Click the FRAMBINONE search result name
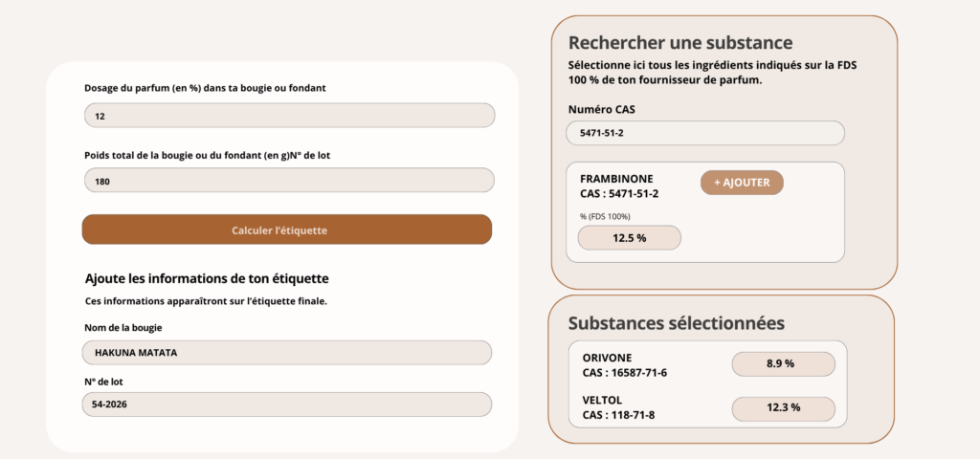980x459 pixels. point(616,179)
